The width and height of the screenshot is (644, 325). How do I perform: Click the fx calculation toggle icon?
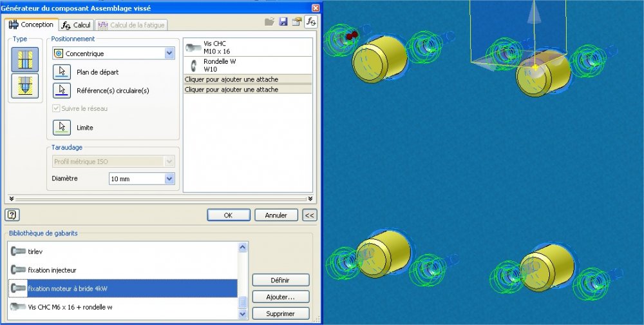(x=311, y=22)
